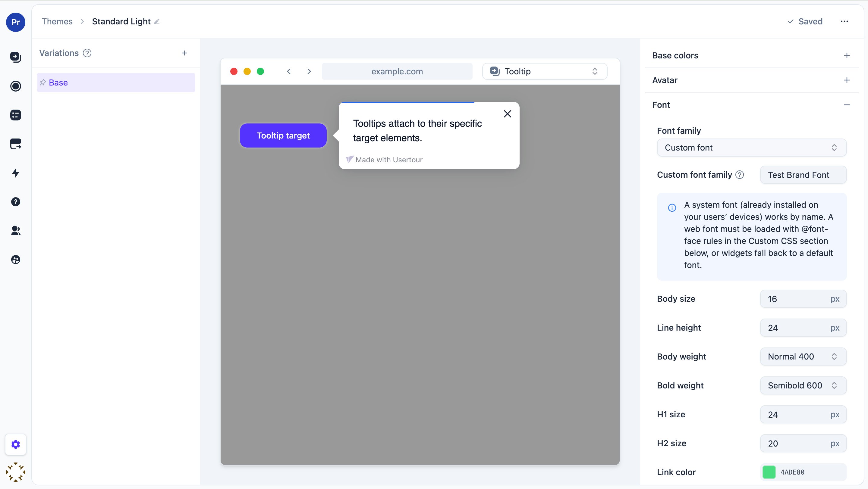Click the Bold weight label
The image size is (868, 489).
point(680,385)
